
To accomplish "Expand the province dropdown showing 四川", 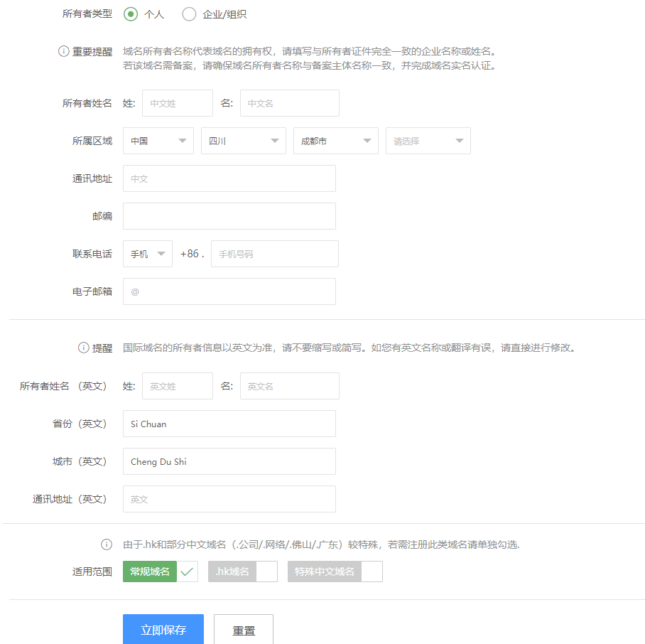I will click(x=244, y=141).
